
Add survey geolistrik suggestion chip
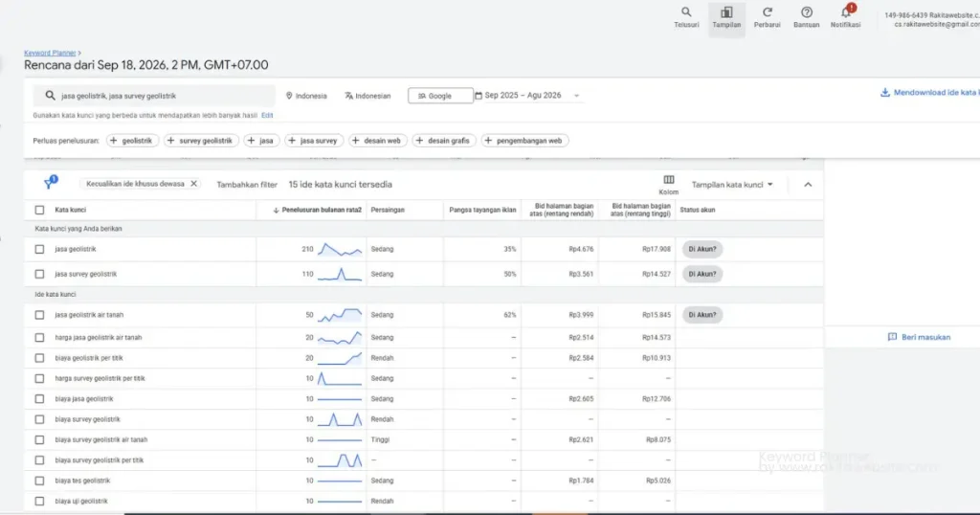click(x=201, y=141)
